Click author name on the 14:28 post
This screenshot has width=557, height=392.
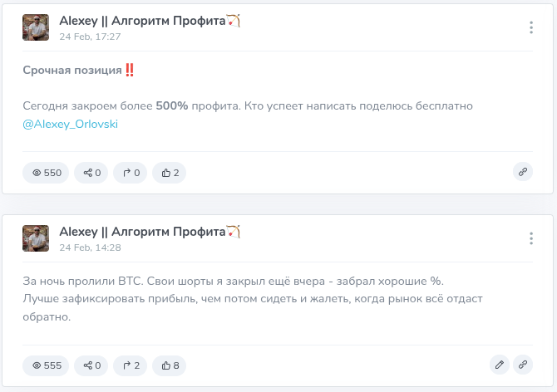[143, 231]
